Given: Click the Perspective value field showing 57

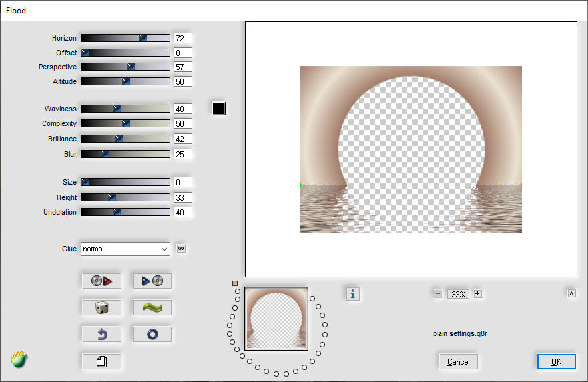Looking at the screenshot, I should click(x=183, y=67).
